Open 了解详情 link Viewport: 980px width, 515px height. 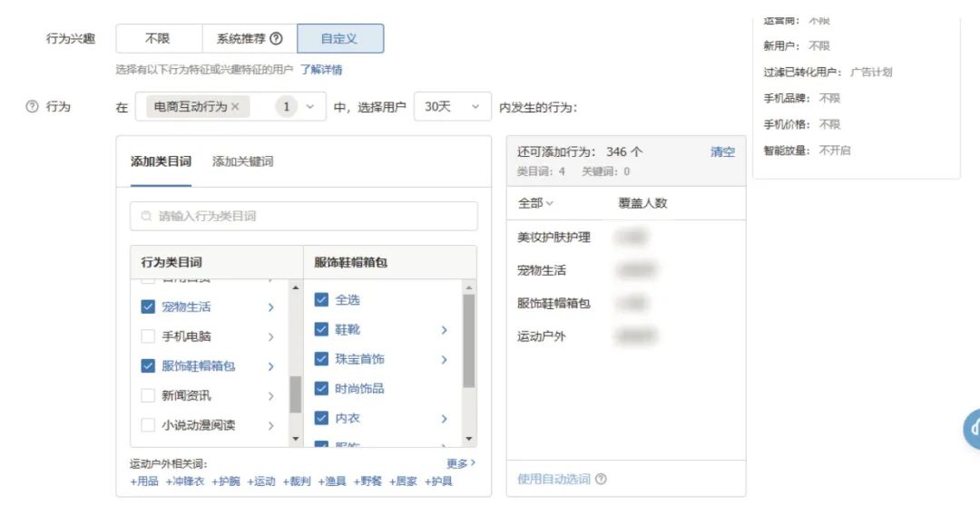tap(321, 69)
